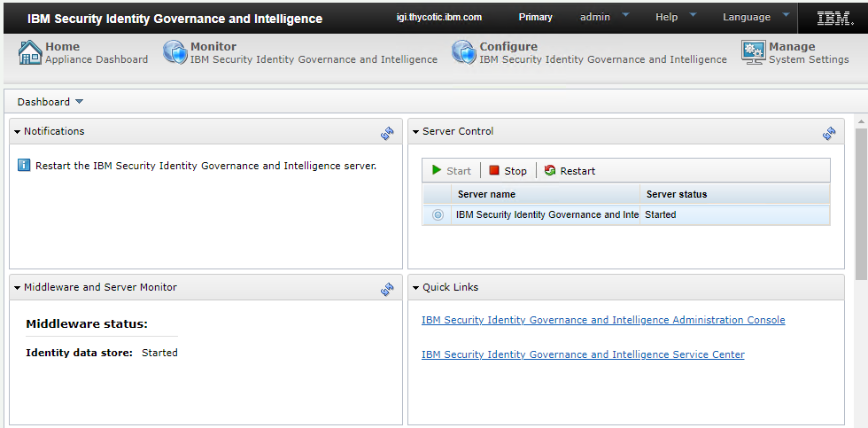Click the Middleware status heading
Image resolution: width=868 pixels, height=428 pixels.
tap(87, 324)
